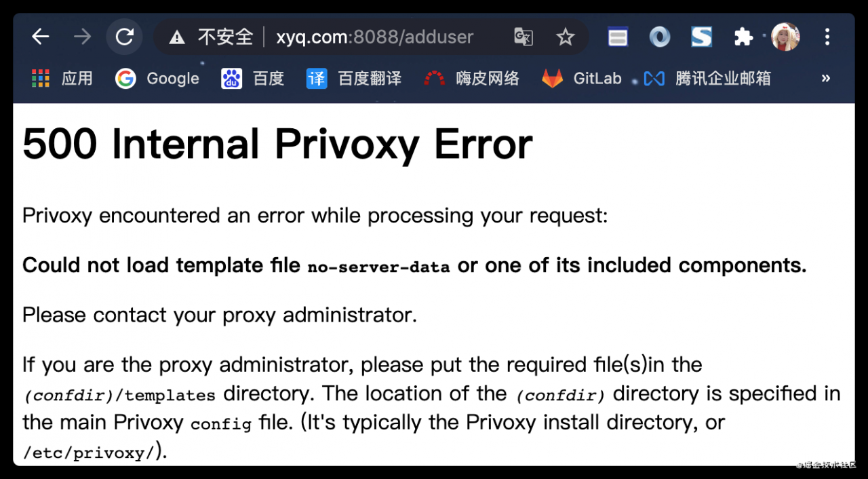Open the 嗨皮网络 bookmark
This screenshot has height=479, width=868.
pyautogui.click(x=472, y=79)
